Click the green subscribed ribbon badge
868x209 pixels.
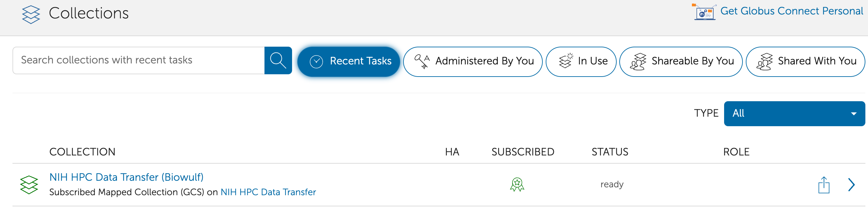517,185
